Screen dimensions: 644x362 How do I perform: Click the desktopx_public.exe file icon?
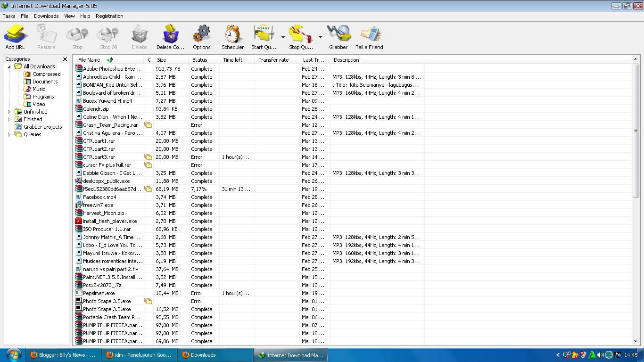tap(79, 181)
